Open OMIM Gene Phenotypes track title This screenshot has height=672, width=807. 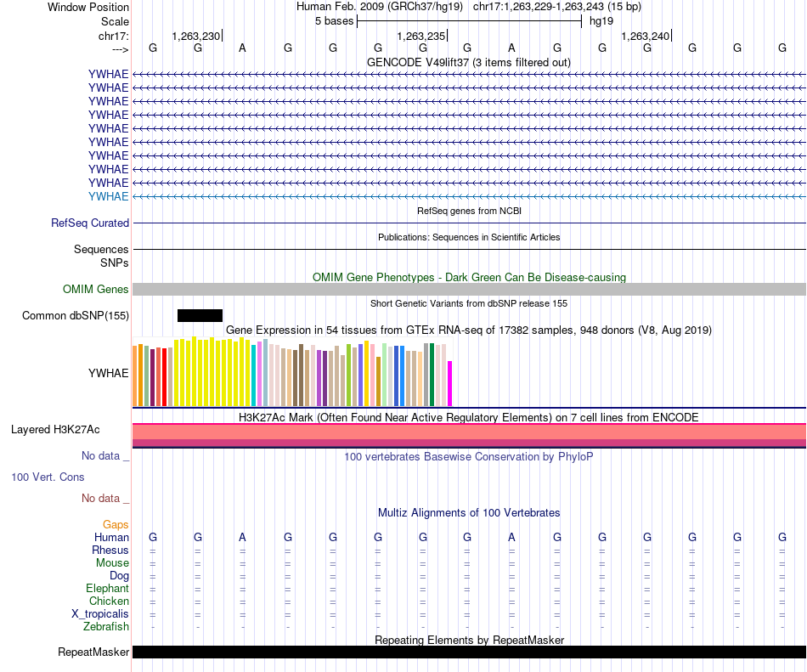tap(469, 277)
